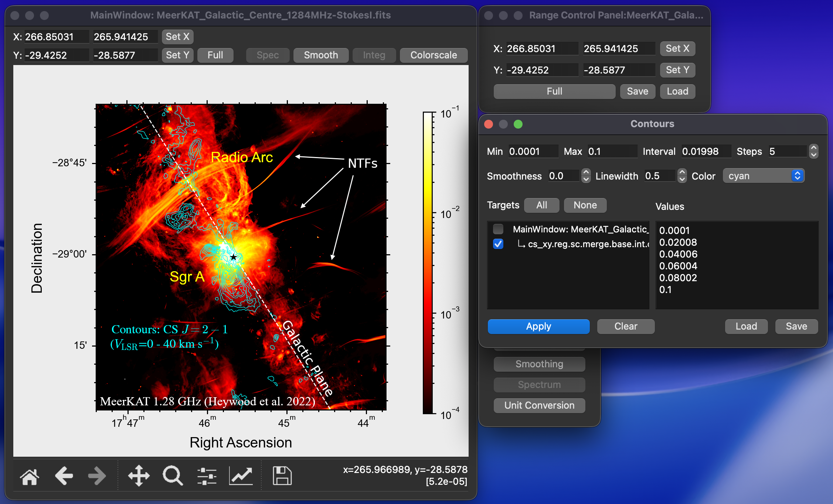Uncheck the cs_xy.reg.sc.merge target checkbox

[498, 244]
